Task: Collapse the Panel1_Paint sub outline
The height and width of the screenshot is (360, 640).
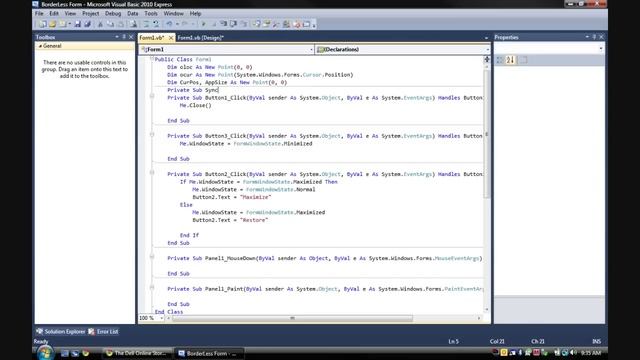Action: tap(152, 287)
